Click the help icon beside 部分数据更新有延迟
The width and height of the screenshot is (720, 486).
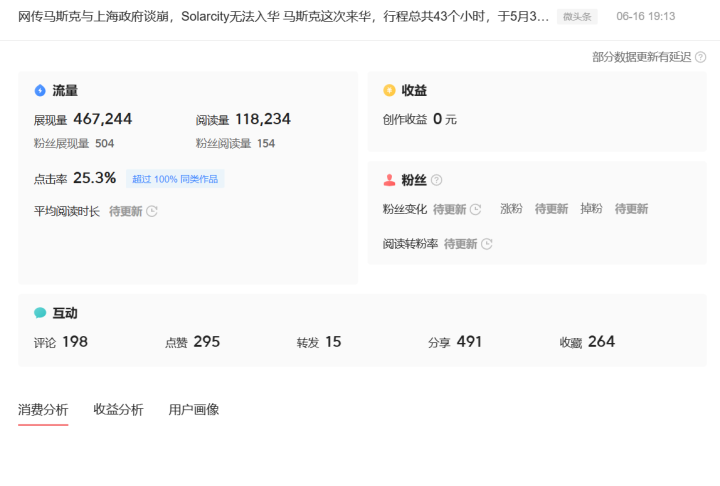[x=700, y=57]
